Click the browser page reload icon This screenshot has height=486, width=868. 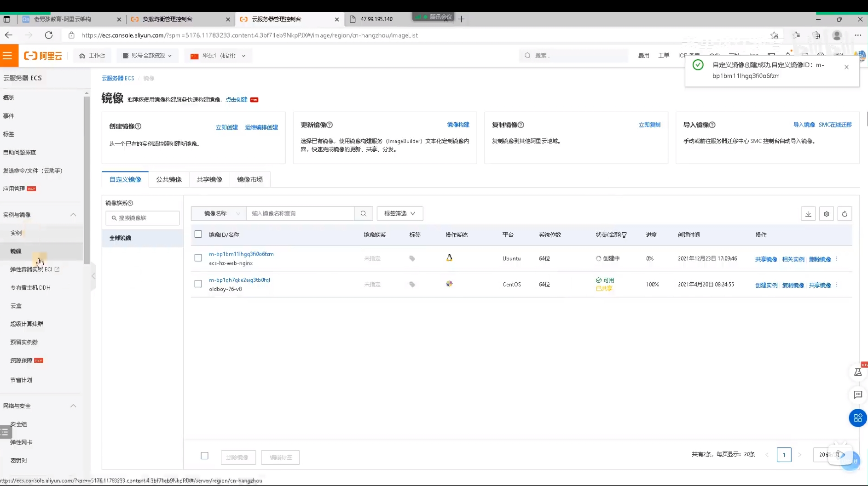click(49, 35)
